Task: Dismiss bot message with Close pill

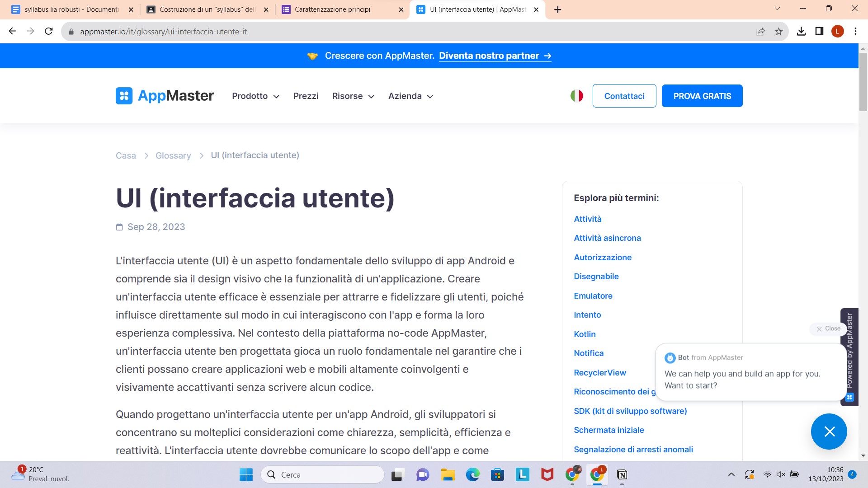Action: click(828, 328)
